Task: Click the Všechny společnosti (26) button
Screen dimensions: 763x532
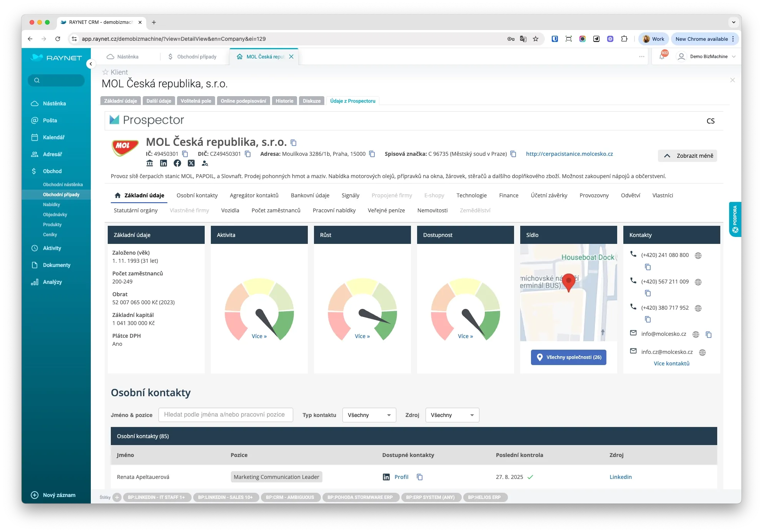Action: (x=568, y=357)
